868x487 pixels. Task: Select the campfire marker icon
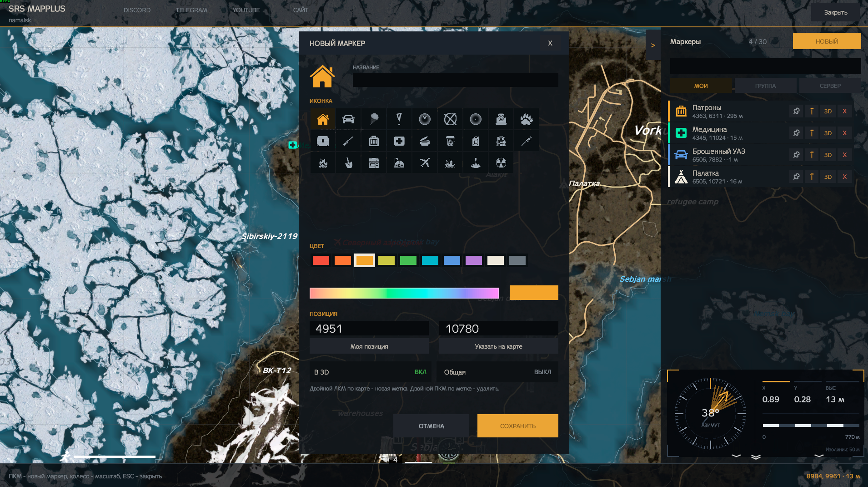[x=323, y=163]
